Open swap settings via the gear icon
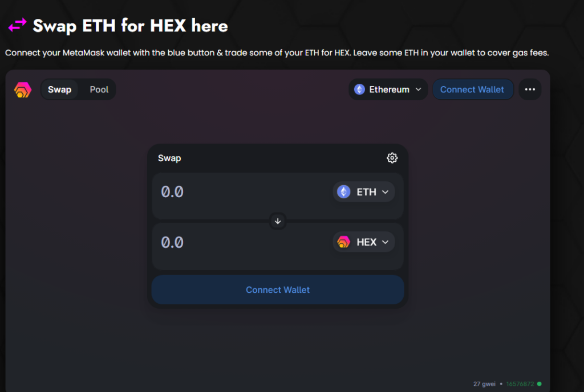The image size is (584, 392). [x=392, y=158]
